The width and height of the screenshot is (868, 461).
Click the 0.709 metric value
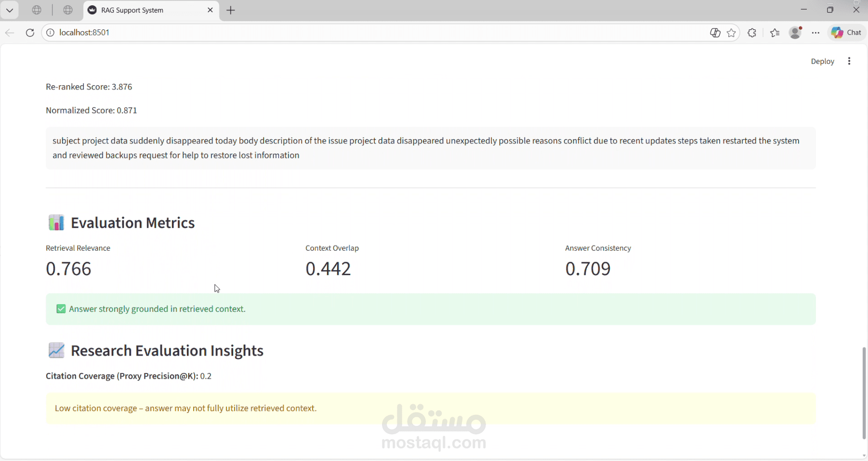(588, 269)
